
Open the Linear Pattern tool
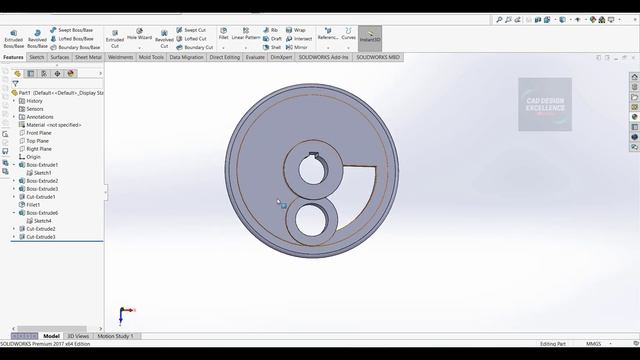246,34
